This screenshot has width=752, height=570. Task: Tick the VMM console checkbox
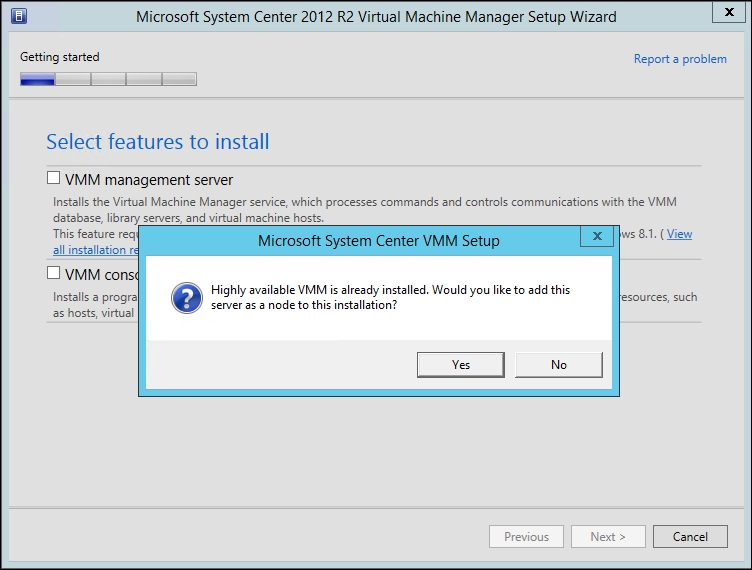[x=54, y=273]
